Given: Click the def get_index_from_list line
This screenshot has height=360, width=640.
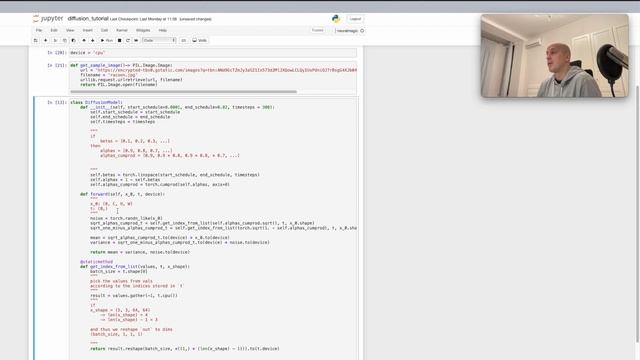Looking at the screenshot, I should click(x=135, y=267).
